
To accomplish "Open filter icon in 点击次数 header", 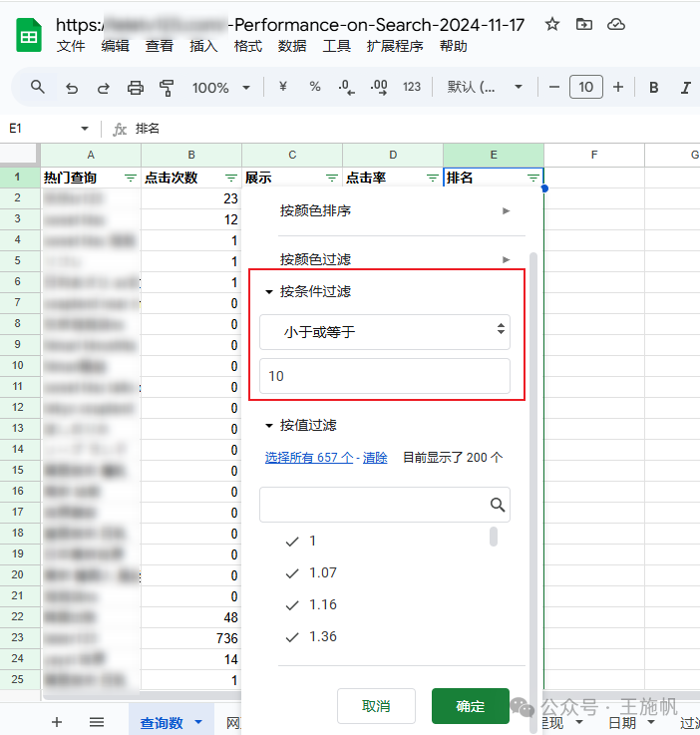I will [x=231, y=178].
